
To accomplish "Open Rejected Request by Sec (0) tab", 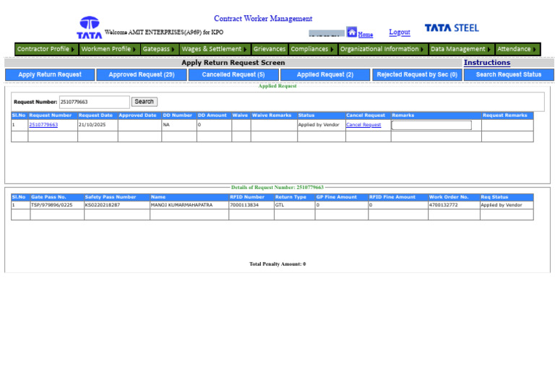I will pos(417,74).
